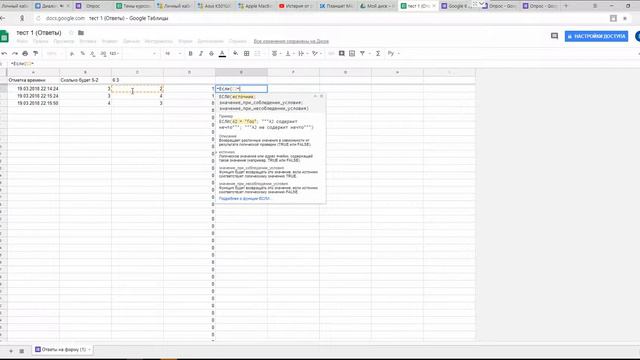
Task: Open the text wrapping options
Action: coord(302,53)
